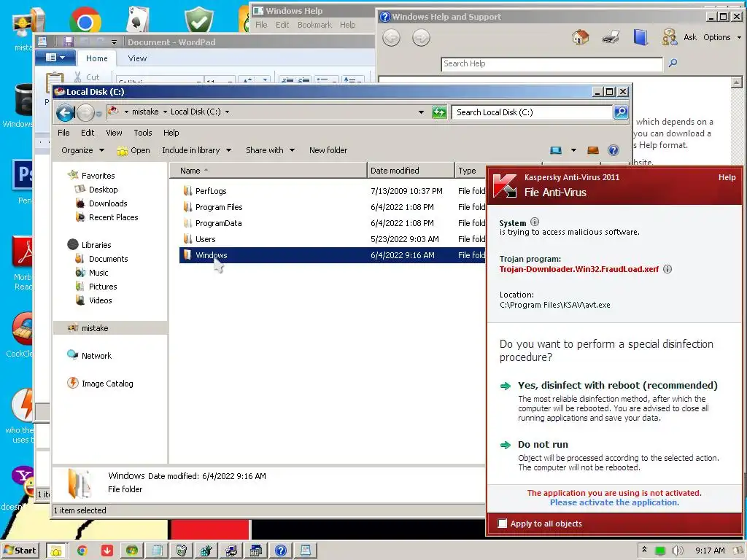Click Help link in Kaspersky header
The image size is (747, 560).
coord(727,177)
